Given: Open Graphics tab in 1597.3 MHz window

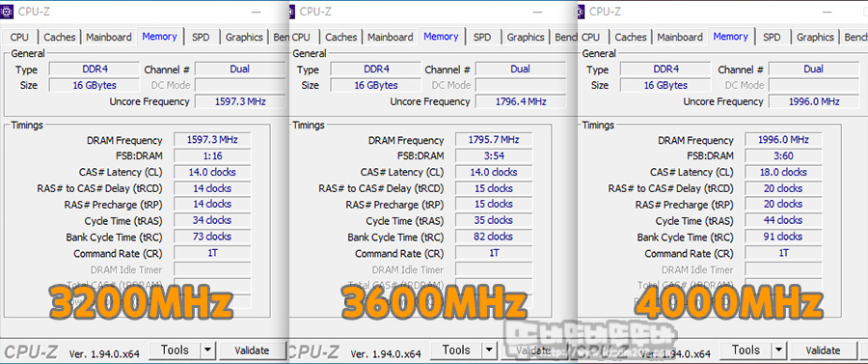Looking at the screenshot, I should [x=244, y=37].
